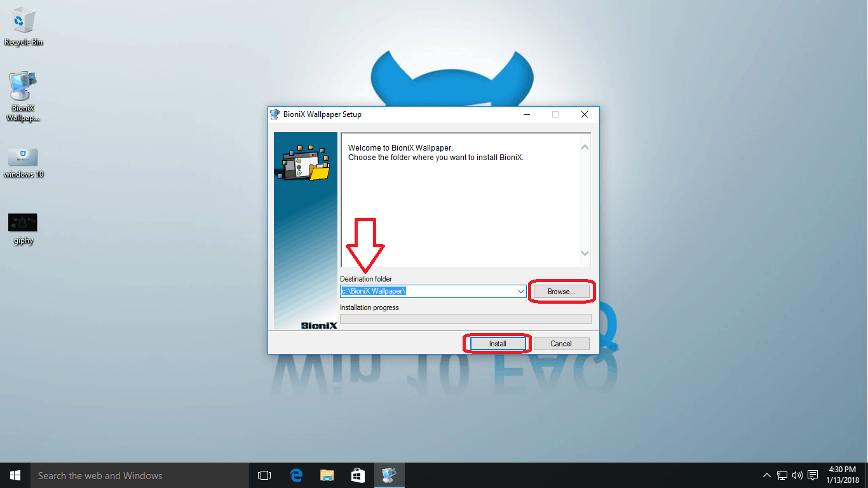Open the Action Center notifications icon

(813, 475)
